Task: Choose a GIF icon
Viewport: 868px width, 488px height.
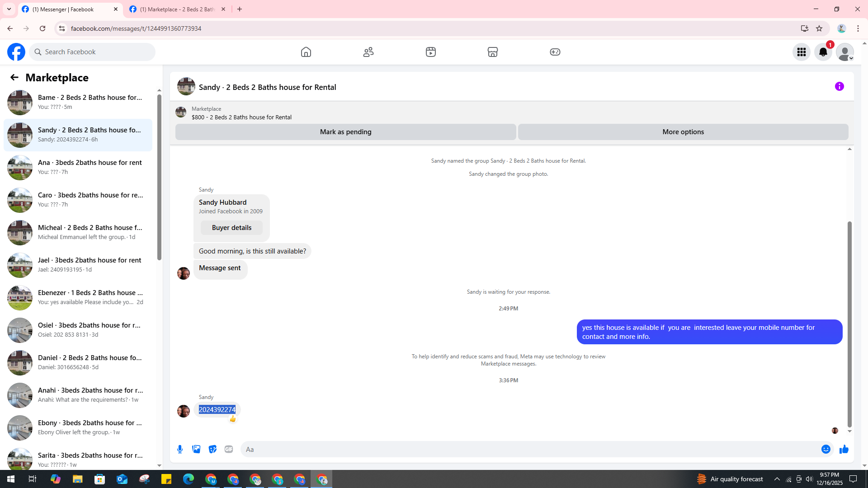Action: [x=229, y=449]
